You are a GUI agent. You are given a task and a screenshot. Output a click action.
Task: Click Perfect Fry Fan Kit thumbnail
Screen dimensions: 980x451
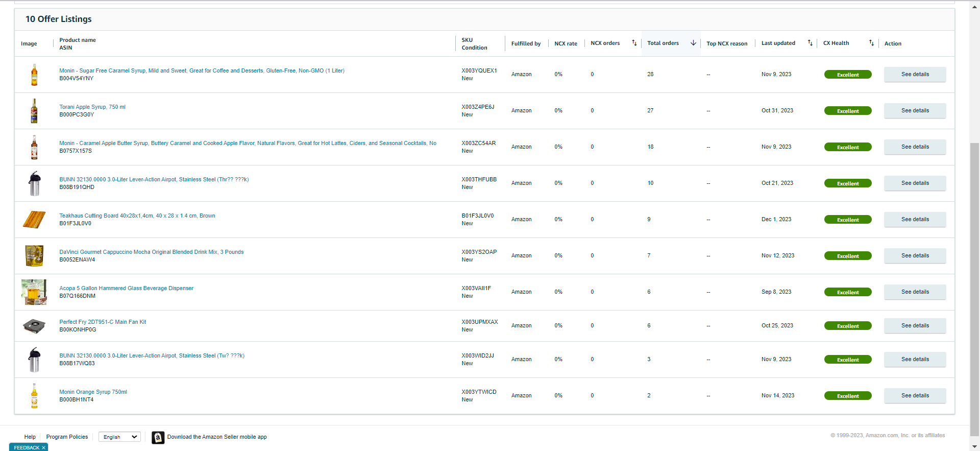[34, 326]
